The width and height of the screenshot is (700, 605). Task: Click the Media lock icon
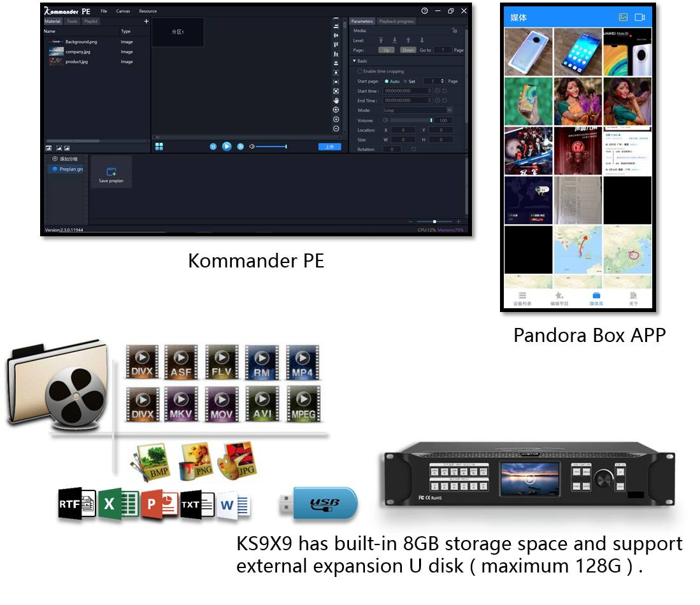click(x=455, y=31)
